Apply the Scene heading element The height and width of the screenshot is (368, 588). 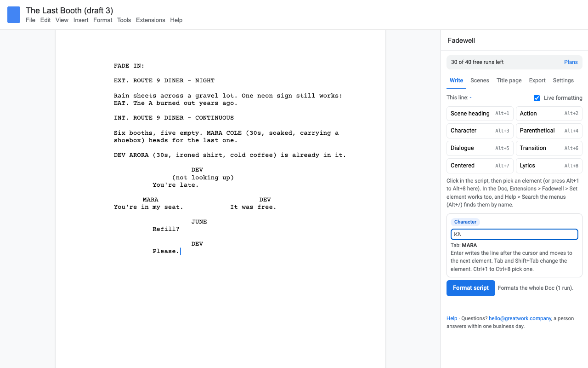[x=480, y=114]
